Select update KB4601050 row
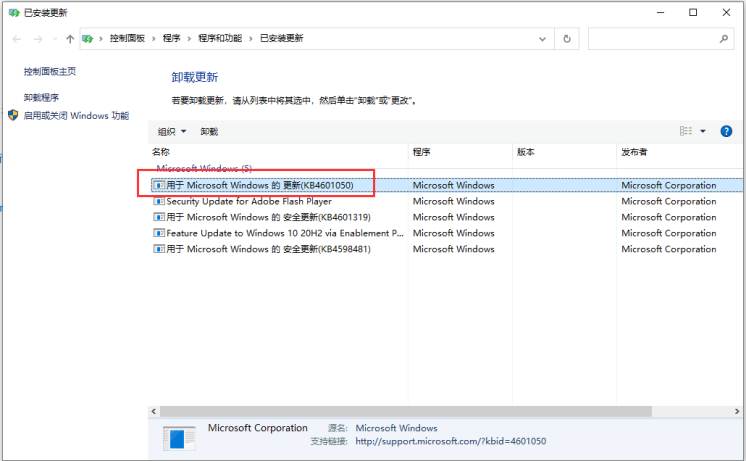746x461 pixels. point(446,185)
